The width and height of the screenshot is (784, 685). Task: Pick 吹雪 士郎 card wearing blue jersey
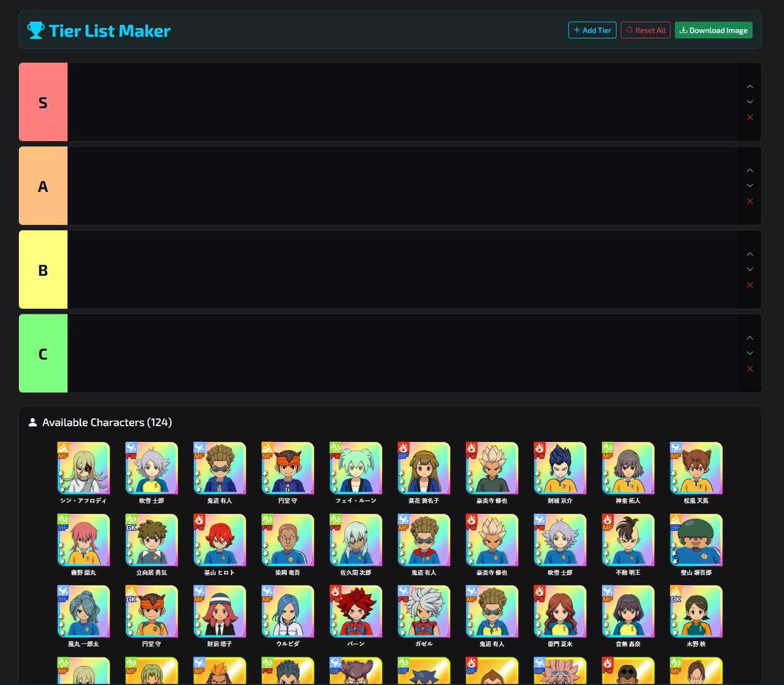(560, 545)
